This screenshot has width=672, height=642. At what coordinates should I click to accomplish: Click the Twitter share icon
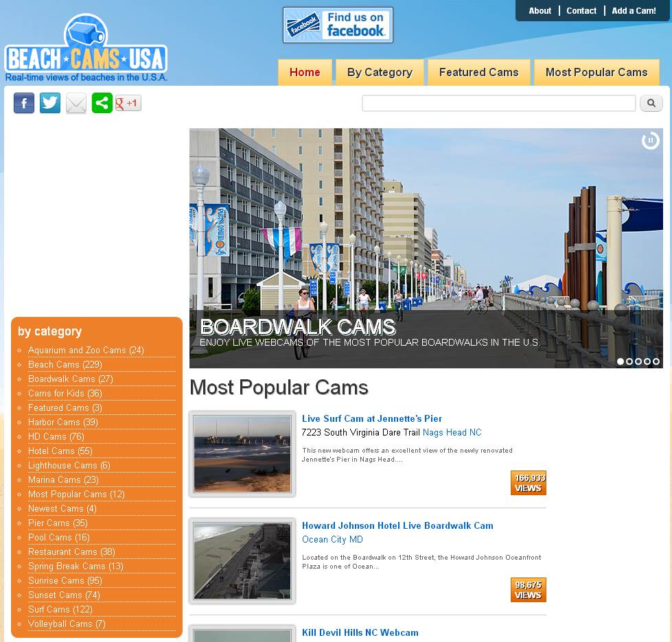pyautogui.click(x=50, y=103)
